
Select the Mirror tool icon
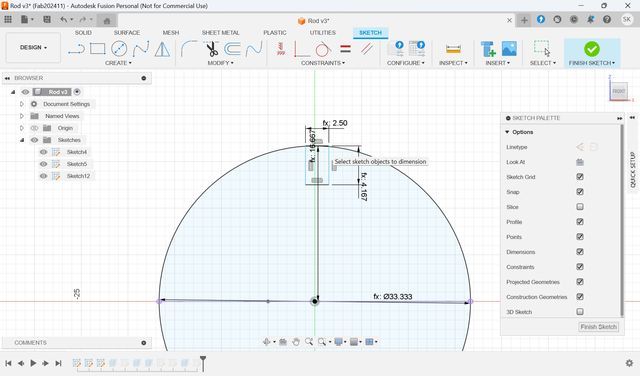point(162,49)
